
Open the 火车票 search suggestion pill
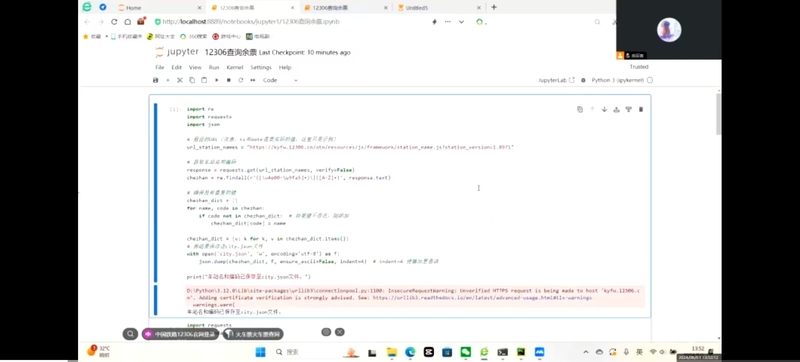253,334
